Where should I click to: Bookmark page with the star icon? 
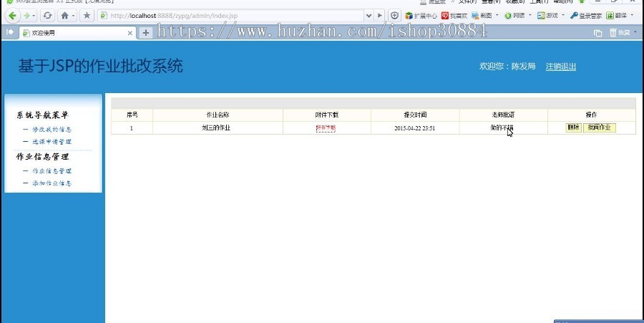coord(87,16)
